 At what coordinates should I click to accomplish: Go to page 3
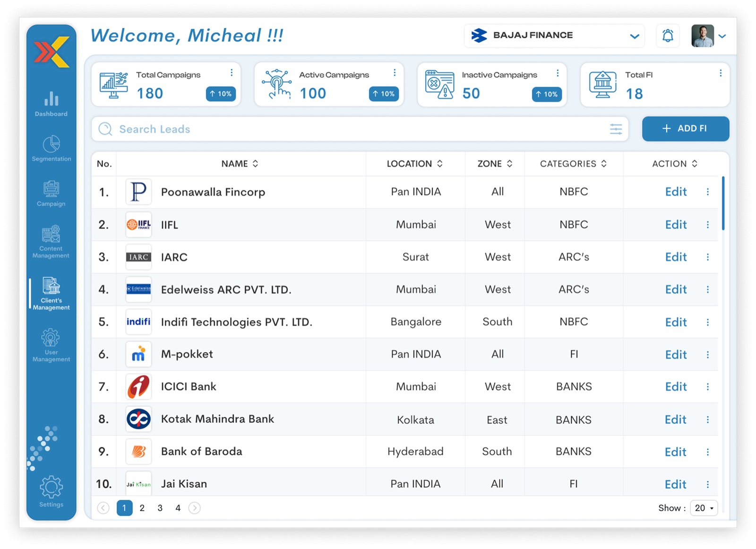(160, 508)
